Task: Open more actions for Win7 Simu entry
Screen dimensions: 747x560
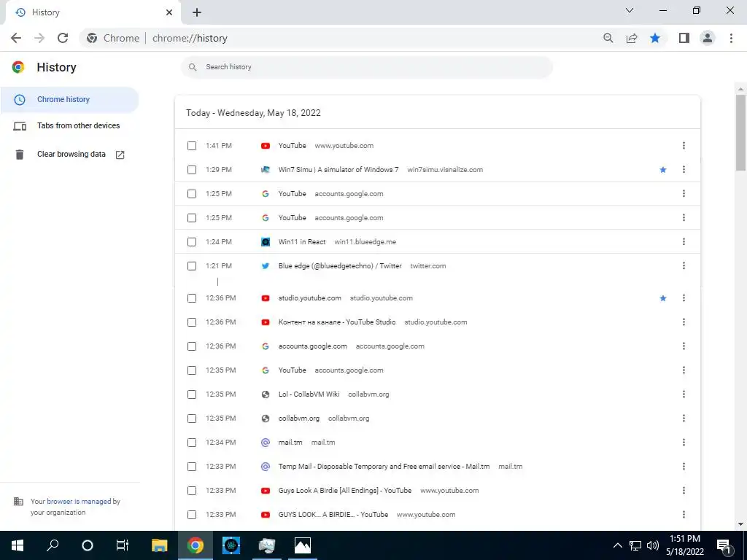Action: tap(684, 169)
